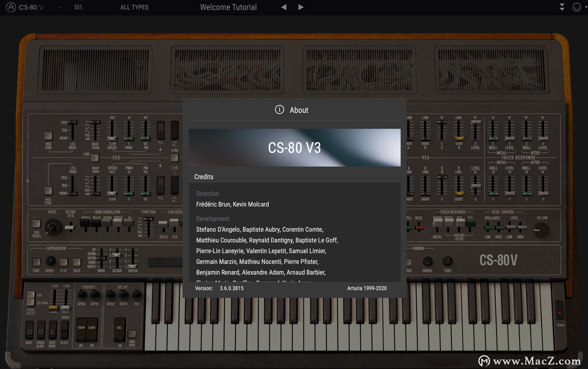Click the info icon beside About

pos(279,109)
